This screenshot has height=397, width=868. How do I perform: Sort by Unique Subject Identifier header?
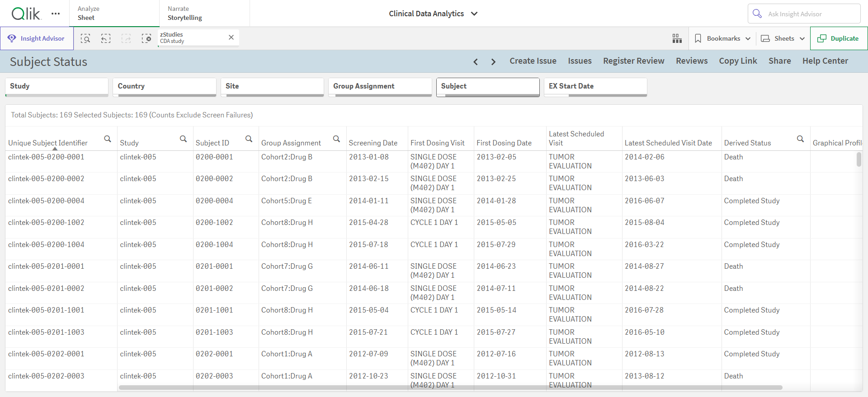pyautogui.click(x=48, y=143)
